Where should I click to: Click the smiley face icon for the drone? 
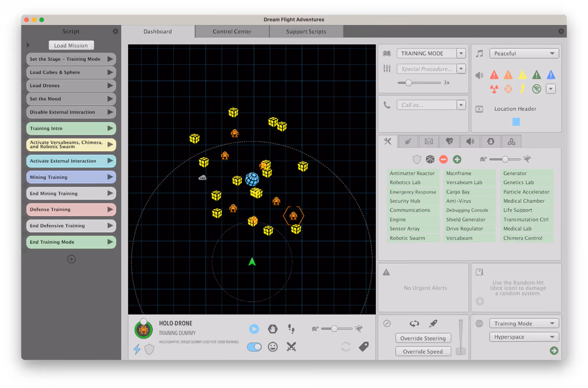273,347
